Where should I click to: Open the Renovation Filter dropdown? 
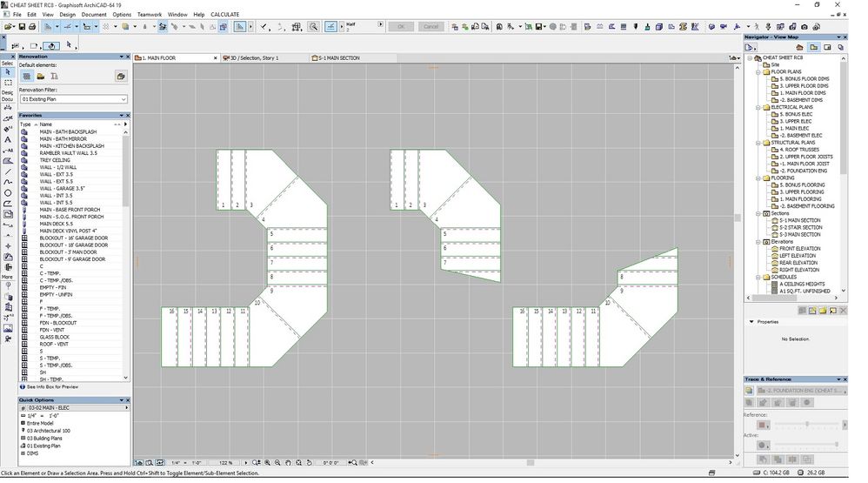(74, 99)
